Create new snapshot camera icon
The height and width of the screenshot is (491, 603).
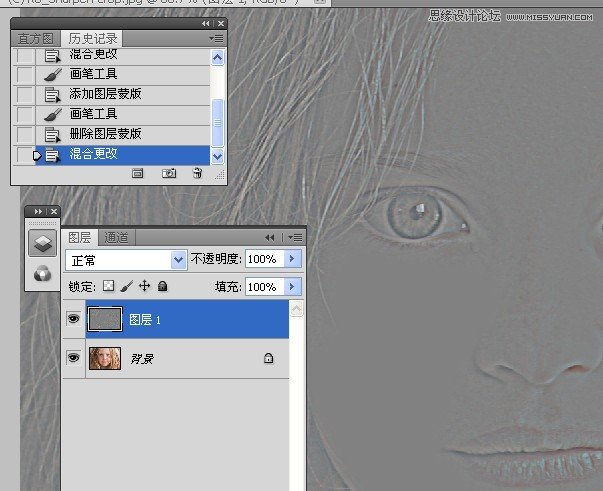(x=169, y=173)
